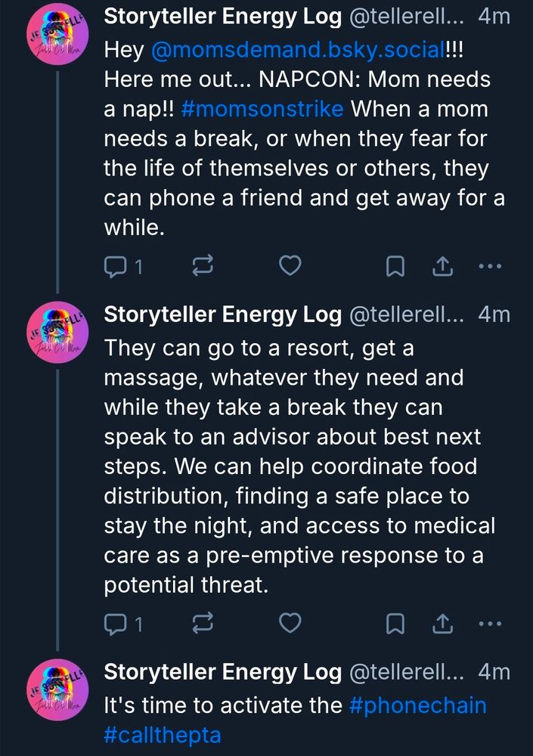Like the first post about NAPCON
Viewport: 533px width, 756px height.
(290, 265)
